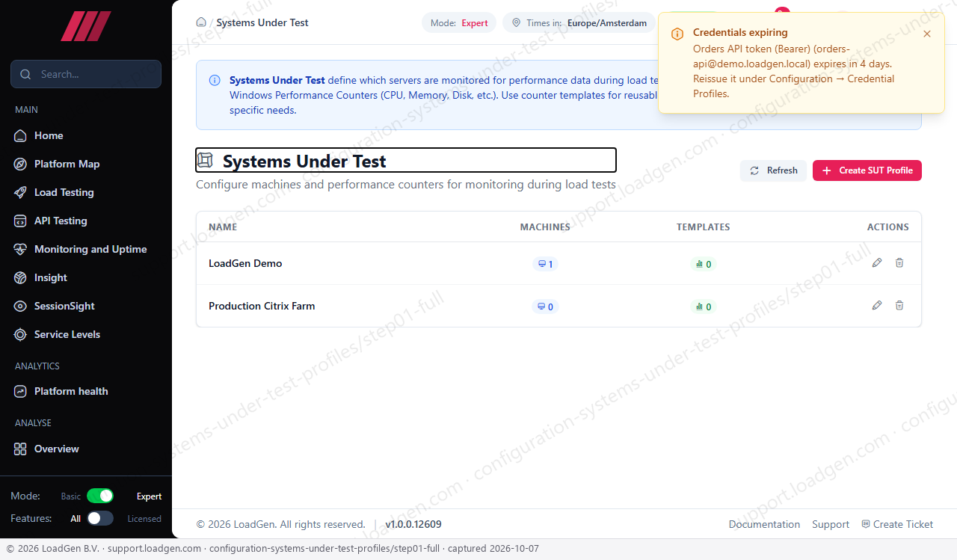Select the LoadGen Demo row name
The height and width of the screenshot is (560, 957).
(245, 263)
